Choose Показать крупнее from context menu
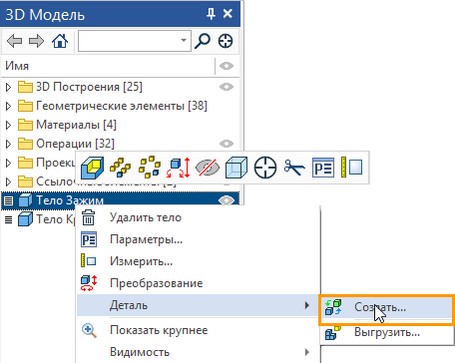The width and height of the screenshot is (455, 363). point(197,330)
